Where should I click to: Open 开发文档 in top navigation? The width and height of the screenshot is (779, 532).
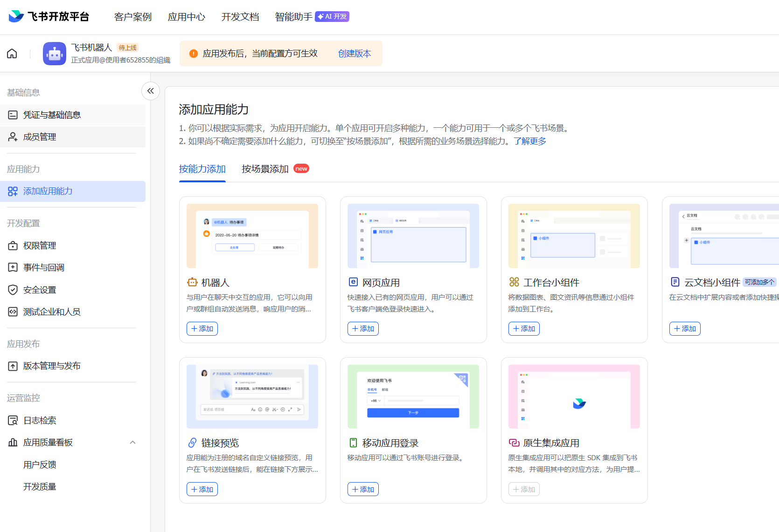pyautogui.click(x=240, y=17)
